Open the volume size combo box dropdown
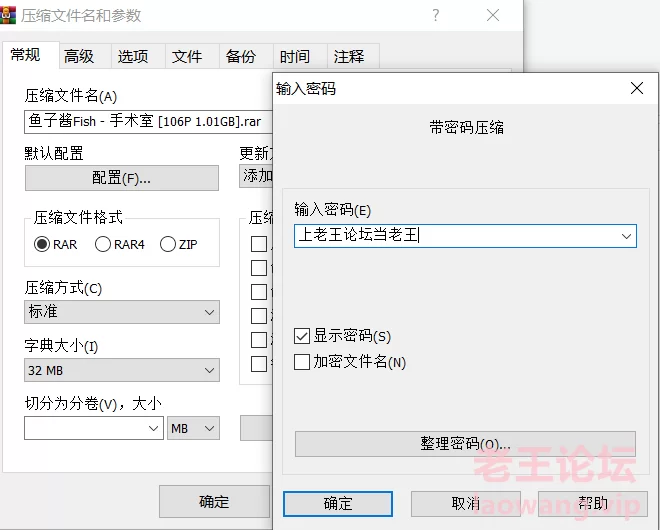Image resolution: width=660 pixels, height=530 pixels. coord(153,428)
